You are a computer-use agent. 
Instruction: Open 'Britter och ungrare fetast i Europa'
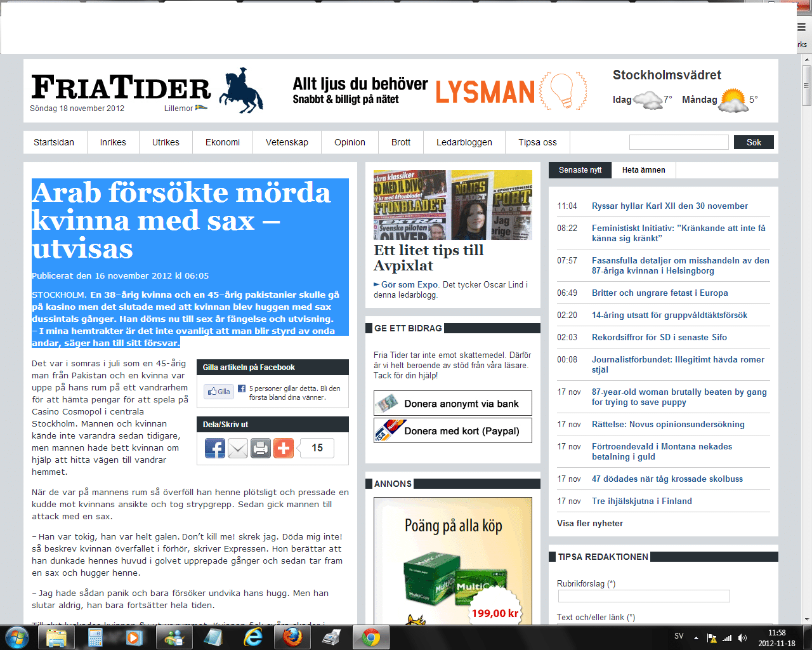point(660,293)
